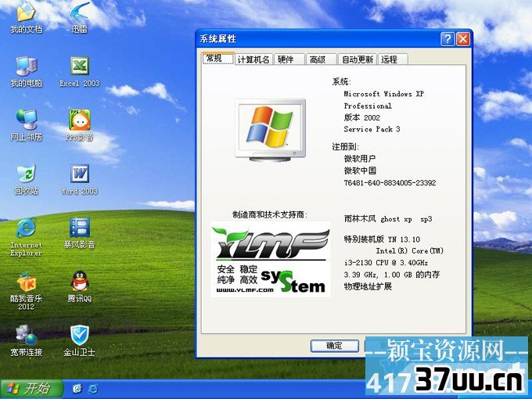Select 网上邻居 desktop icon
The image size is (532, 399).
pos(26,125)
